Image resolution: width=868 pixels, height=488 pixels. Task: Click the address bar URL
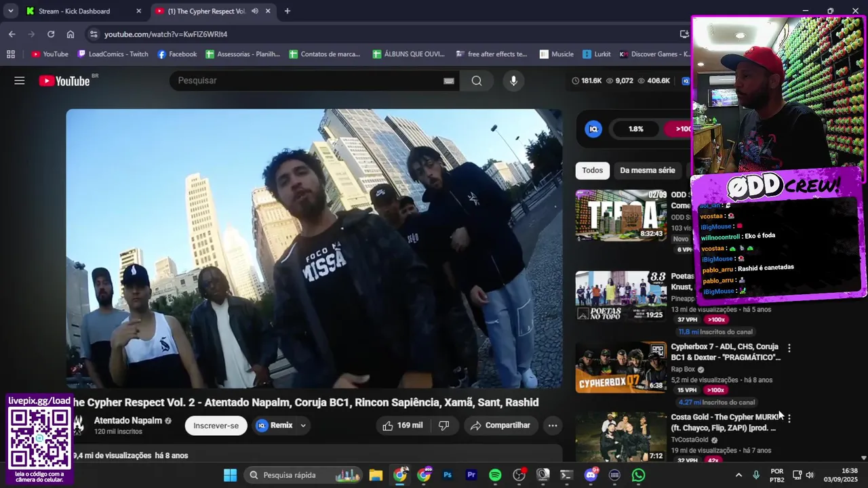165,34
